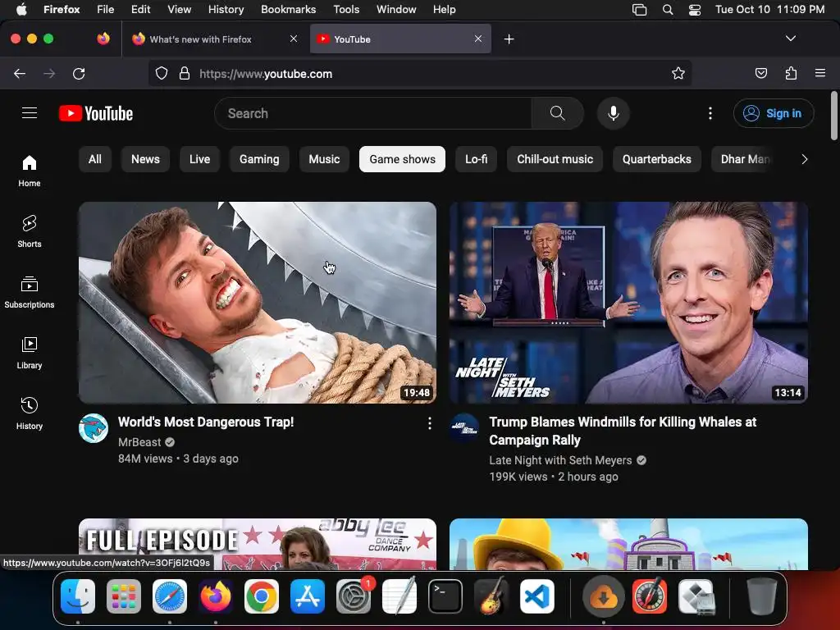Click the search magnifier button
840x630 pixels.
557,113
